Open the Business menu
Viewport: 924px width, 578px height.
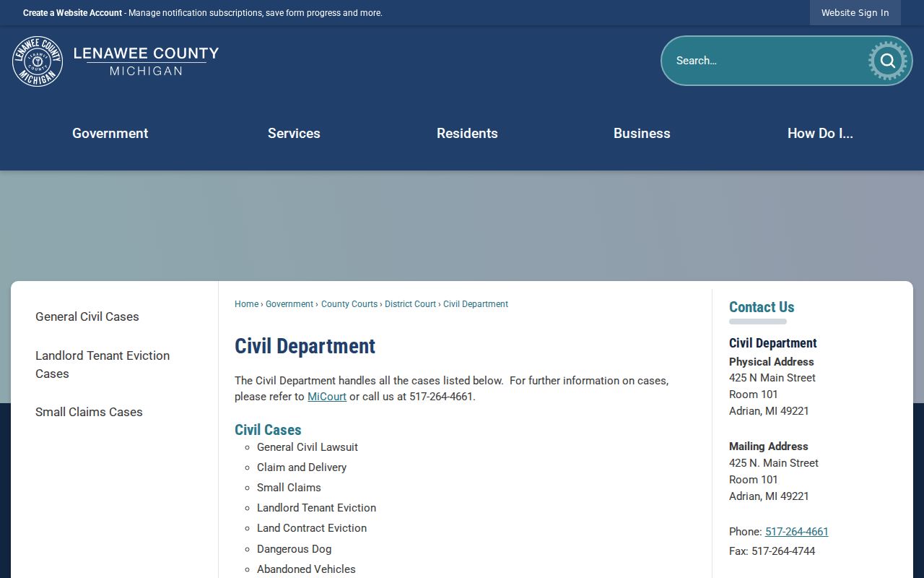(x=642, y=133)
